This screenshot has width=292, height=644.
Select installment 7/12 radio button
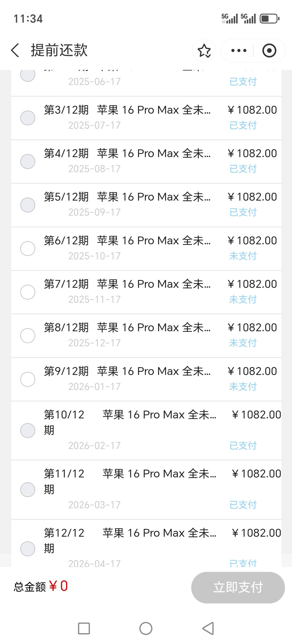click(x=27, y=292)
